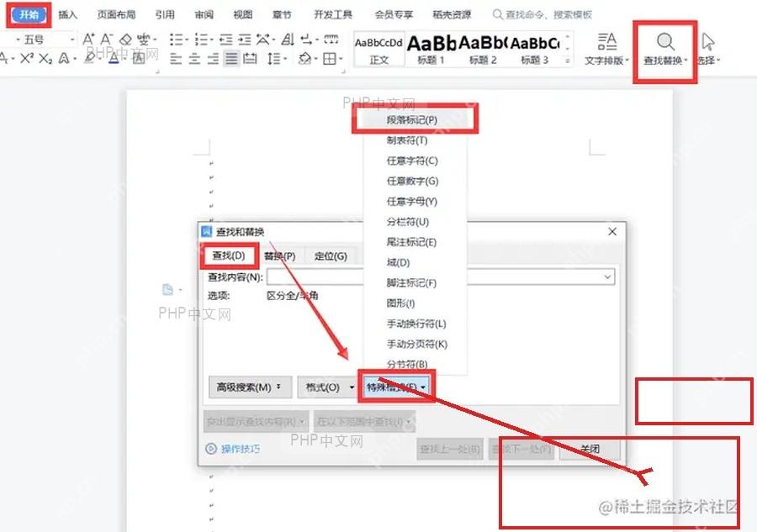Open the 视图 ribbon tab

(x=243, y=14)
